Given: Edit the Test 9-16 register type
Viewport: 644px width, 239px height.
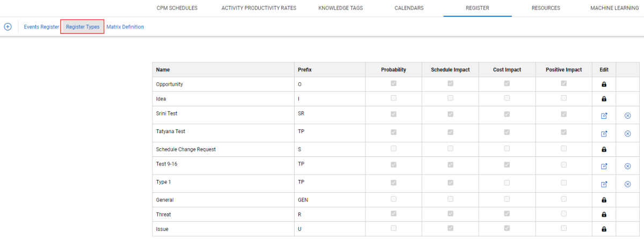Looking at the screenshot, I should (x=604, y=166).
